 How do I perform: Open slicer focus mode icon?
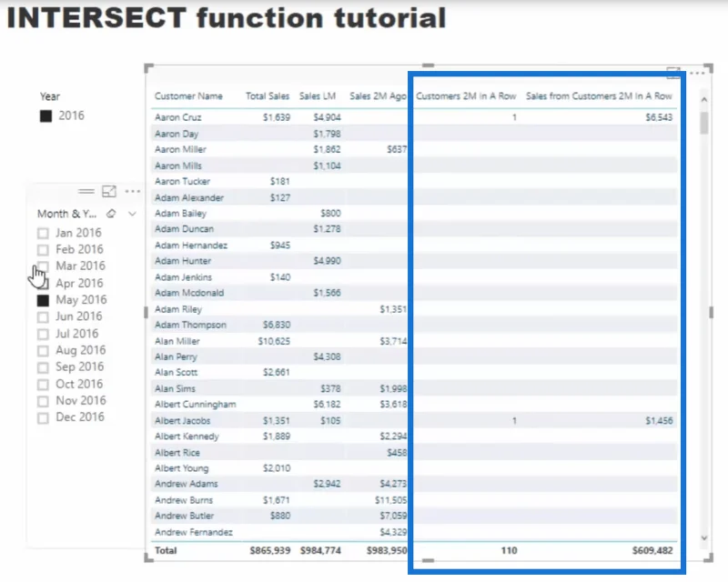pyautogui.click(x=109, y=191)
